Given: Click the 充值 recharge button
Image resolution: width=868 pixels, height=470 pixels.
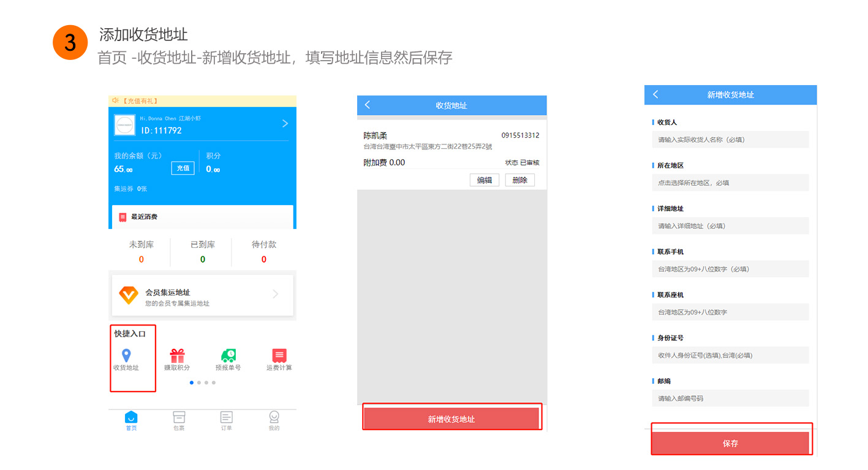Looking at the screenshot, I should pyautogui.click(x=183, y=168).
